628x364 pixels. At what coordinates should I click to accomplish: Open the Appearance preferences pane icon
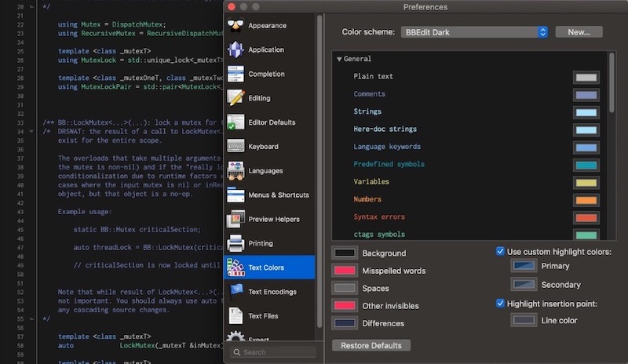pyautogui.click(x=235, y=25)
